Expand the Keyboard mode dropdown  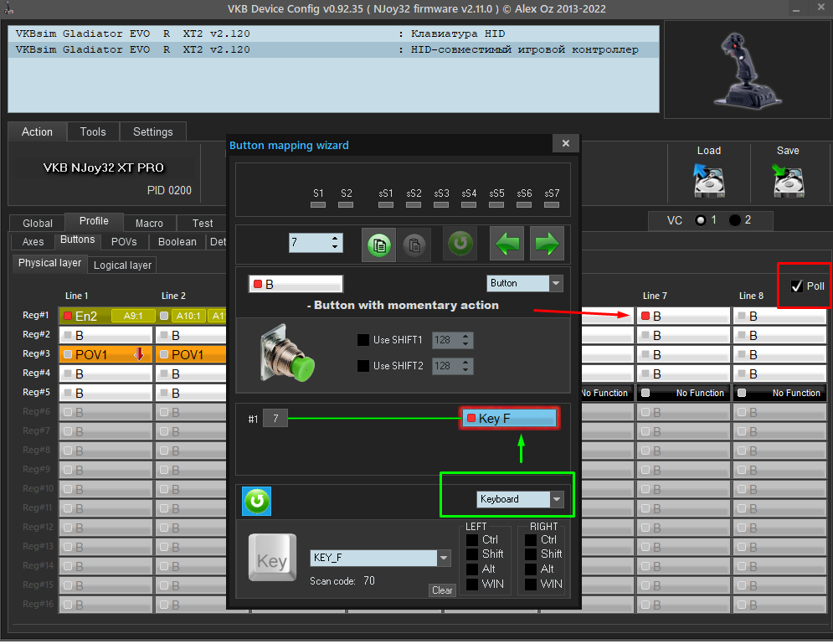(519, 499)
